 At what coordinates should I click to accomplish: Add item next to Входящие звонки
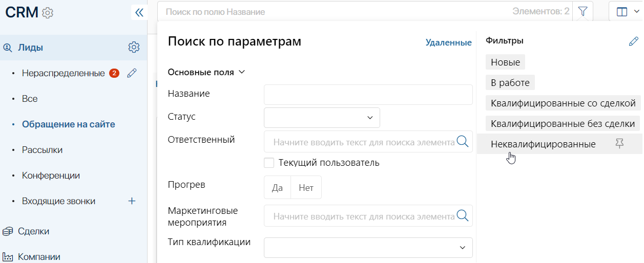point(132,201)
